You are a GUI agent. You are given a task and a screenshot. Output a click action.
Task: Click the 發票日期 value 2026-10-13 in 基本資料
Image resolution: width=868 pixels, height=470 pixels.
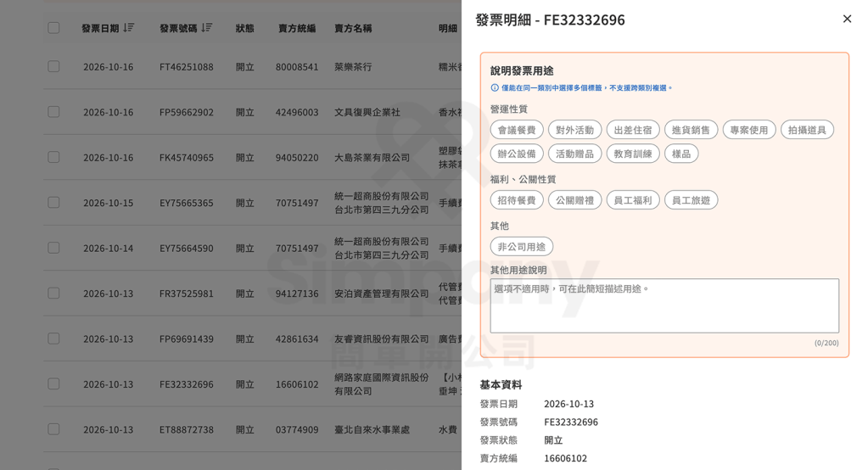[x=569, y=404]
